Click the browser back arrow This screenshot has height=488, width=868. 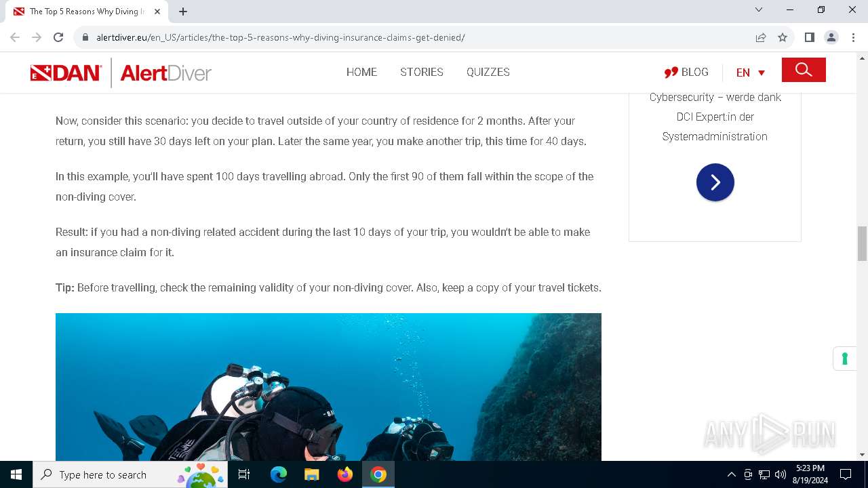(15, 37)
